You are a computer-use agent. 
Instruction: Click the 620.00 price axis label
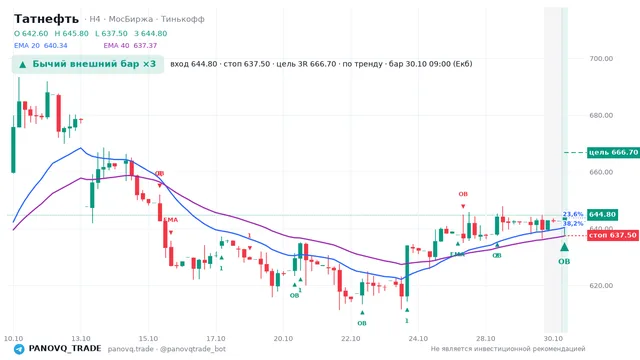pos(601,286)
